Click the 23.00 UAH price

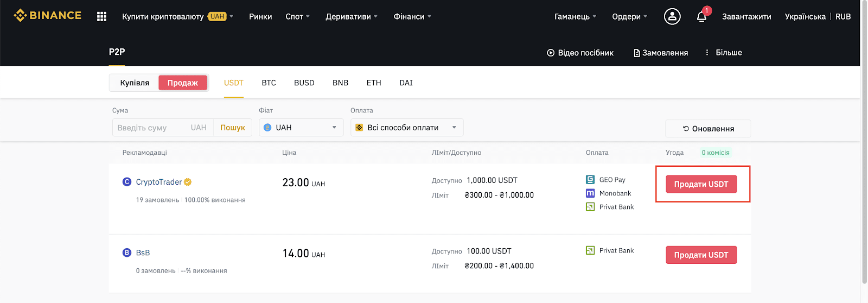[x=304, y=183]
